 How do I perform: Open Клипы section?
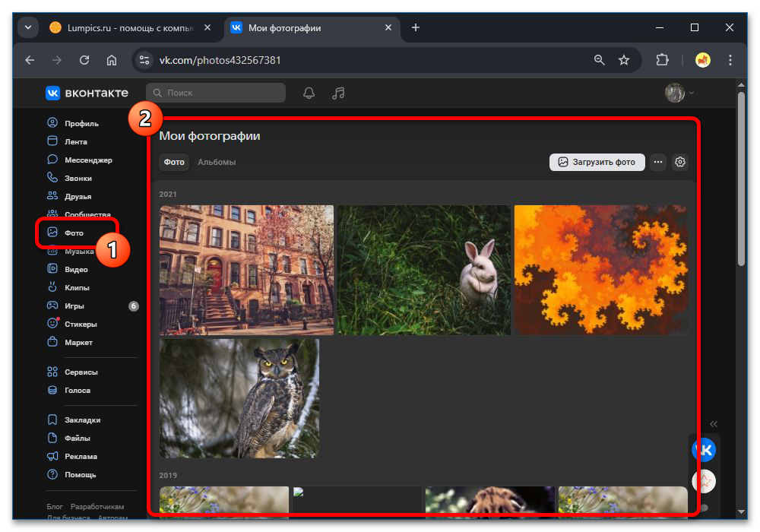click(68, 287)
